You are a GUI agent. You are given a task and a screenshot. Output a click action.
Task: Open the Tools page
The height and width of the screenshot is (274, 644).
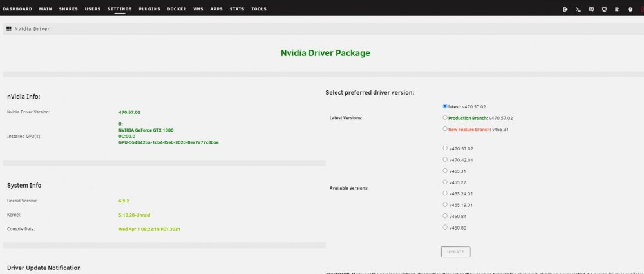pos(259,9)
